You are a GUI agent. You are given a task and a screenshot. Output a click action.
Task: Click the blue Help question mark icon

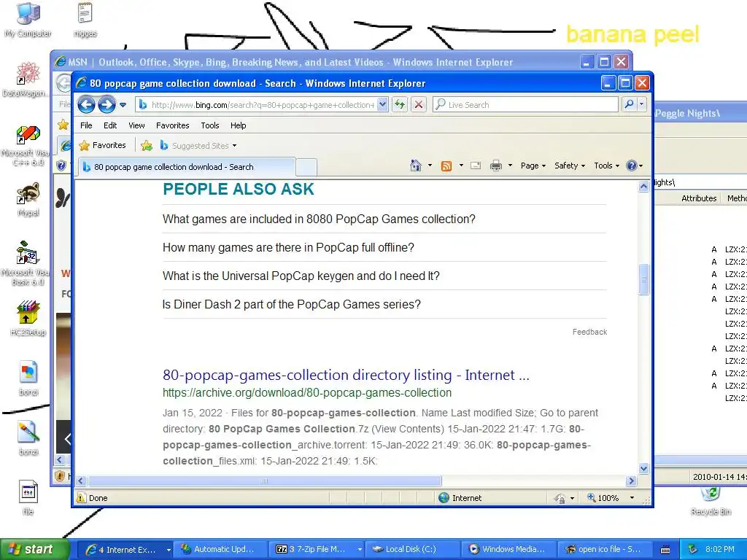tap(632, 166)
